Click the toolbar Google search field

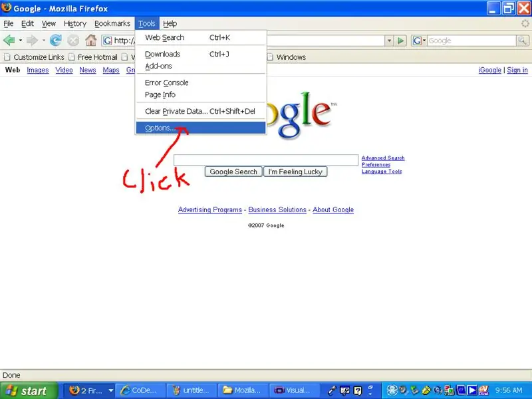pos(471,41)
